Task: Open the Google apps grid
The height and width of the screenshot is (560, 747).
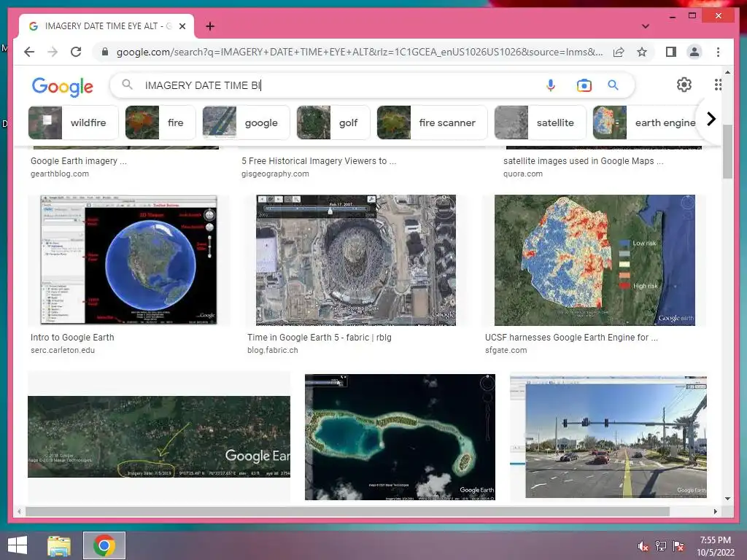Action: 718,85
